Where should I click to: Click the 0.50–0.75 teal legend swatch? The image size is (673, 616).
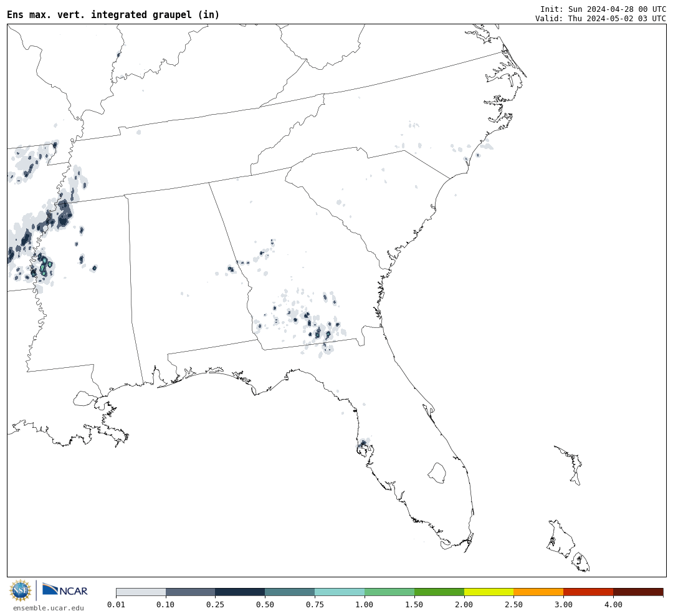click(290, 592)
